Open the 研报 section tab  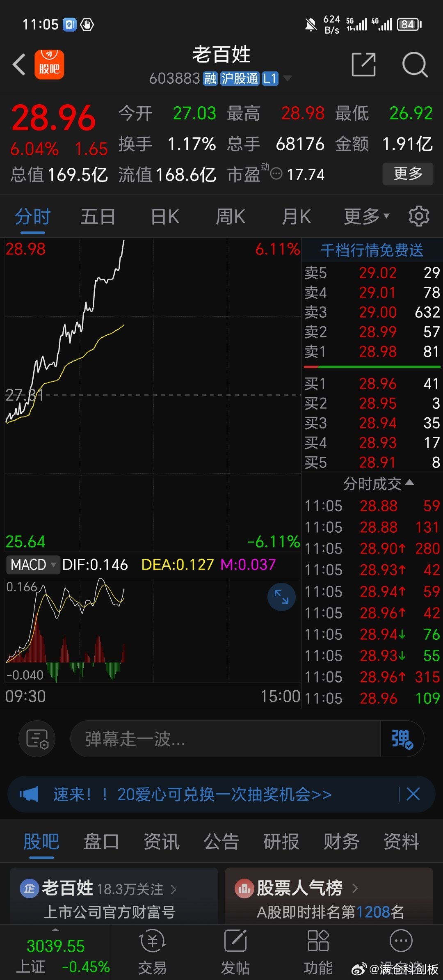pyautogui.click(x=281, y=842)
